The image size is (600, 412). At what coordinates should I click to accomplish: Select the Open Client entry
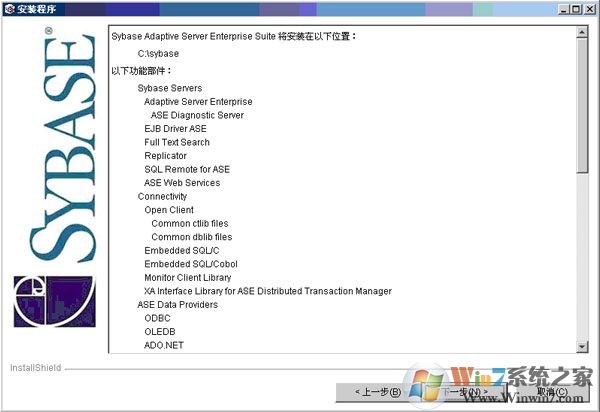pos(169,210)
